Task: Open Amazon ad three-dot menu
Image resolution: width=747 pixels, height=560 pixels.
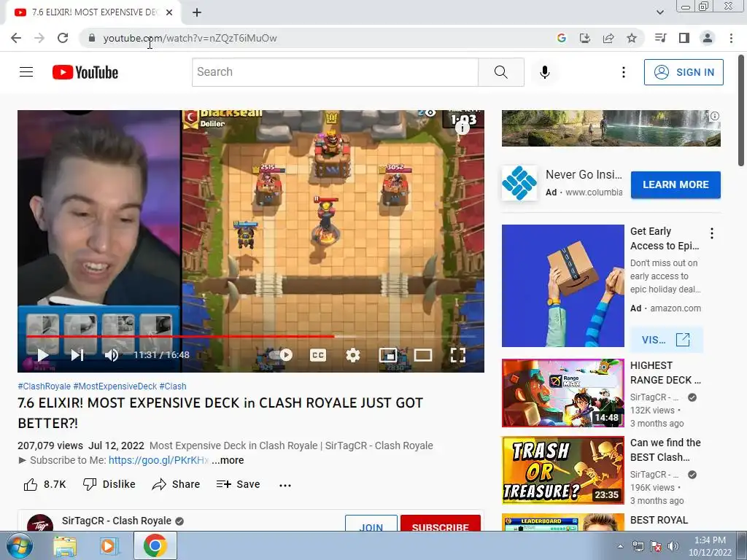Action: (711, 233)
